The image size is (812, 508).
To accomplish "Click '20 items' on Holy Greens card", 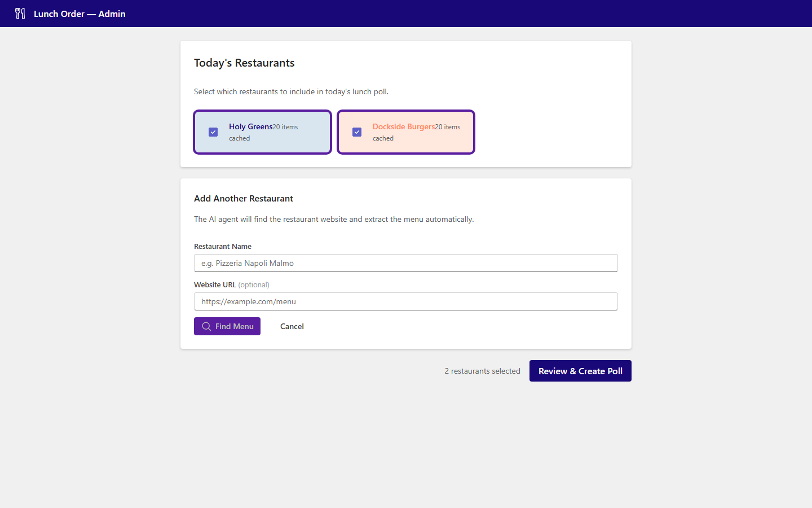I will (x=285, y=127).
